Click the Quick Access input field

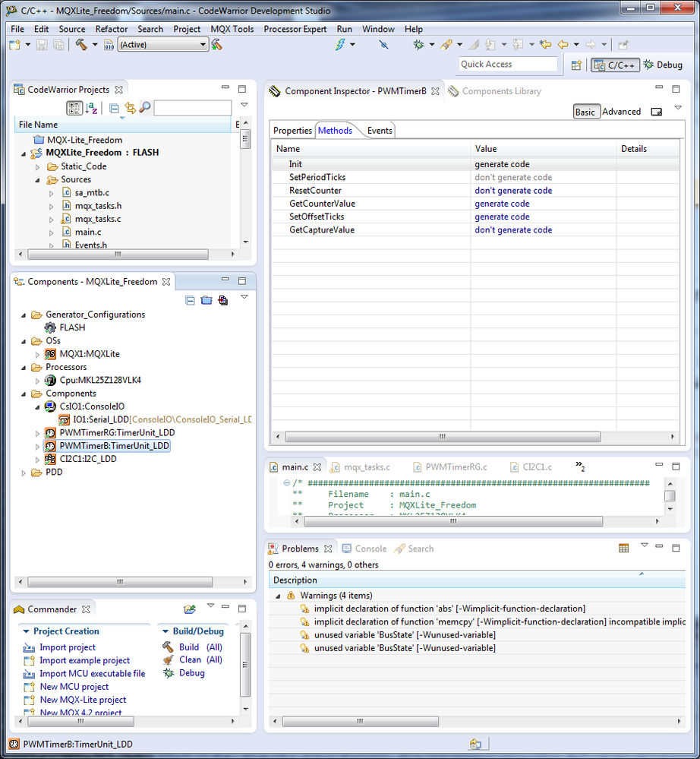(x=507, y=65)
